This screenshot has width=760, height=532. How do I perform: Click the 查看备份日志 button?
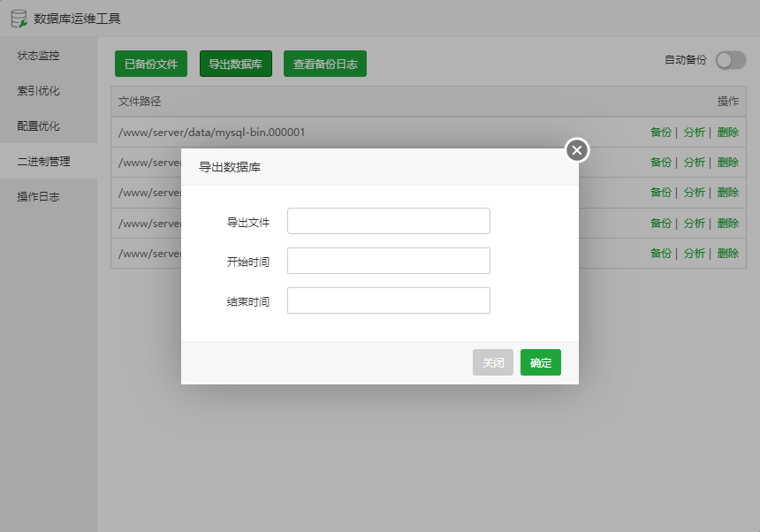click(324, 64)
